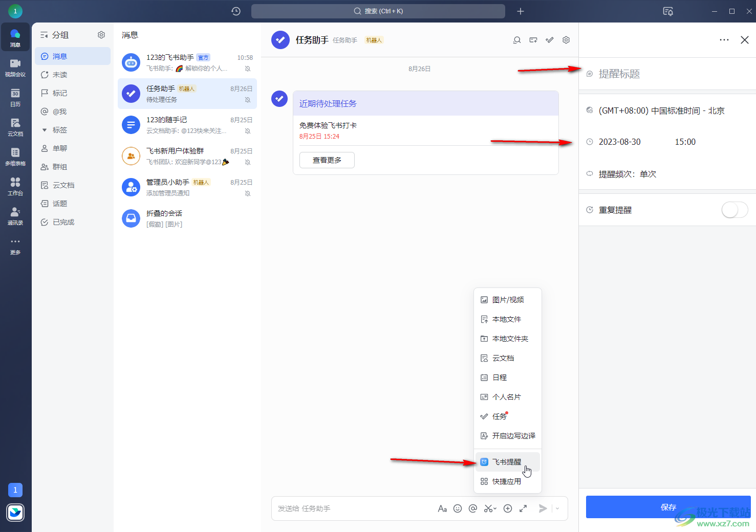Screen dimensions: 756x532
Task: Change 提醒频次 单次 frequency
Action: coord(627,174)
